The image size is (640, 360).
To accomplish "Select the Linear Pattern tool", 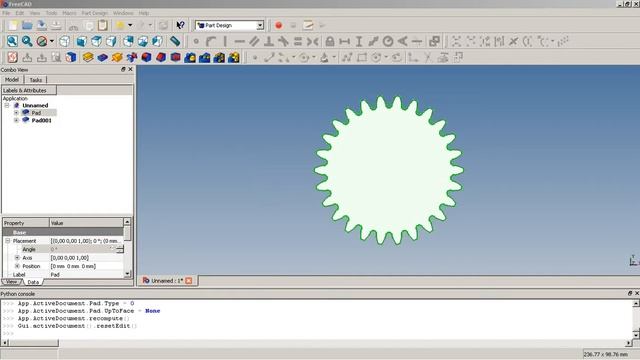I will pyautogui.click(x=205, y=58).
